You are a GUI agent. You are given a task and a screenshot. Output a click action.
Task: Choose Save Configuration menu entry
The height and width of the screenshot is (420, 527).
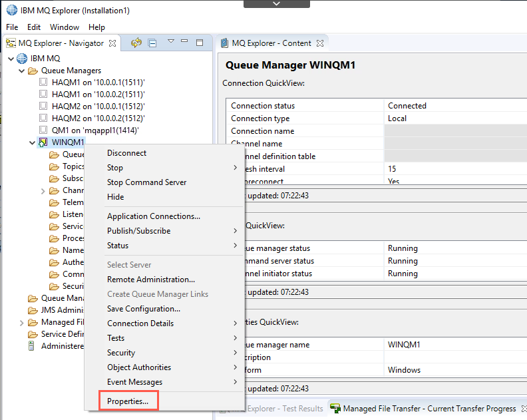click(144, 309)
